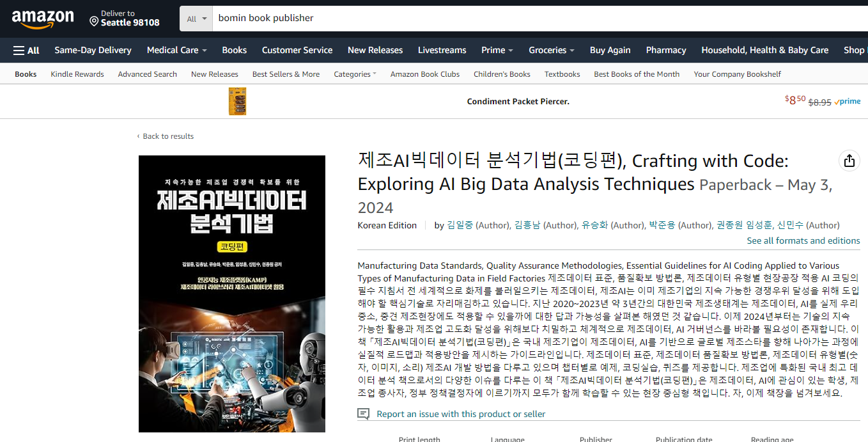Image resolution: width=868 pixels, height=442 pixels.
Task: Open Buy Again
Action: coord(610,50)
